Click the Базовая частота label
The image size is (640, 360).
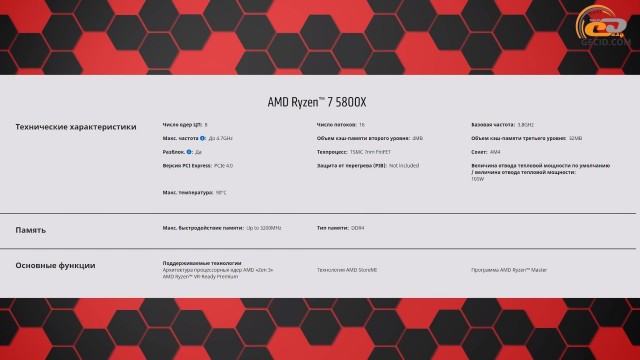493,125
